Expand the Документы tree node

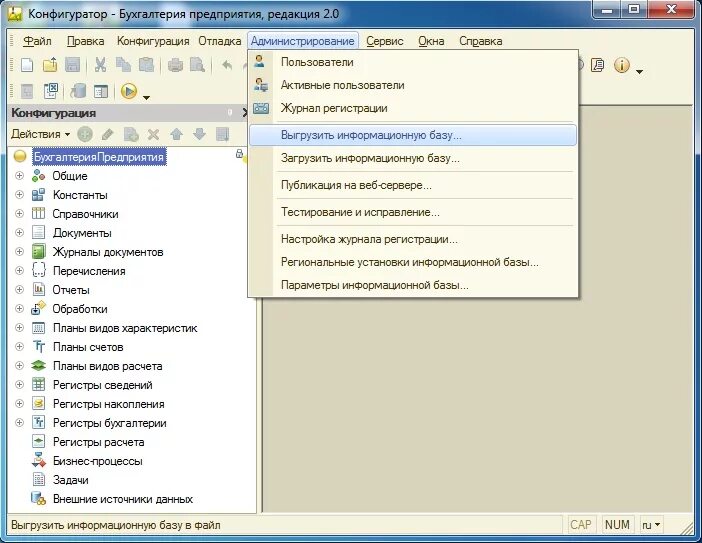pos(19,232)
